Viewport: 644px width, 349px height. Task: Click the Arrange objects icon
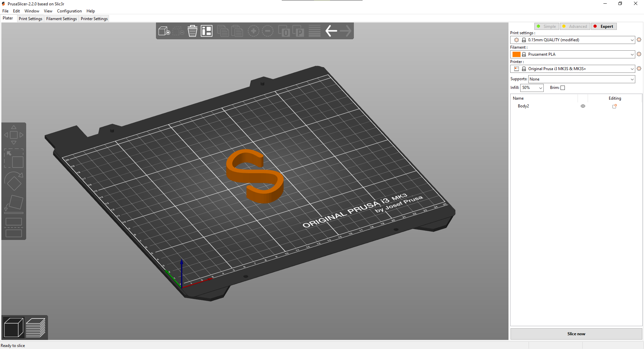207,31
